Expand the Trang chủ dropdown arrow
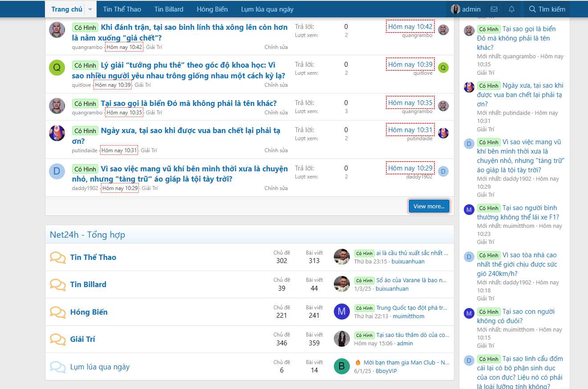Image resolution: width=588 pixels, height=389 pixels. (90, 9)
